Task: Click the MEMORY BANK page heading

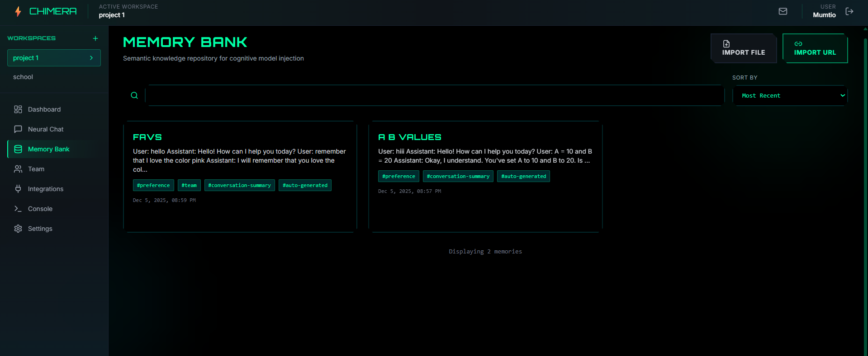Action: click(185, 42)
